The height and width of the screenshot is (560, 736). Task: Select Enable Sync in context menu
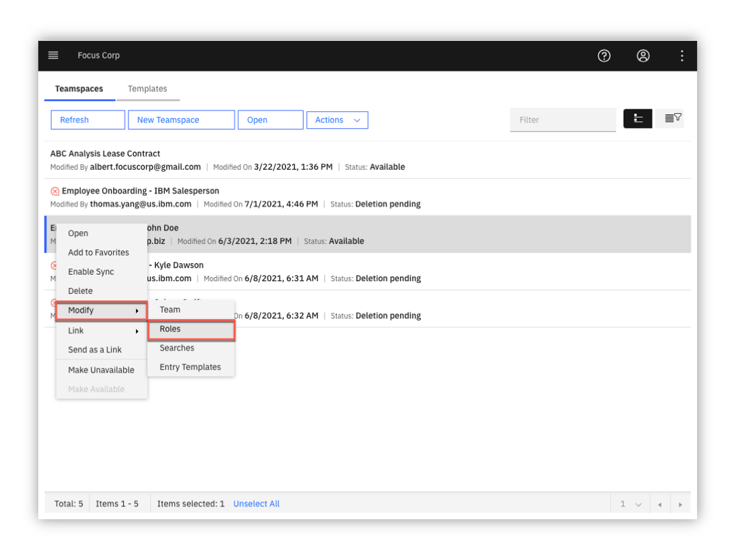102,271
